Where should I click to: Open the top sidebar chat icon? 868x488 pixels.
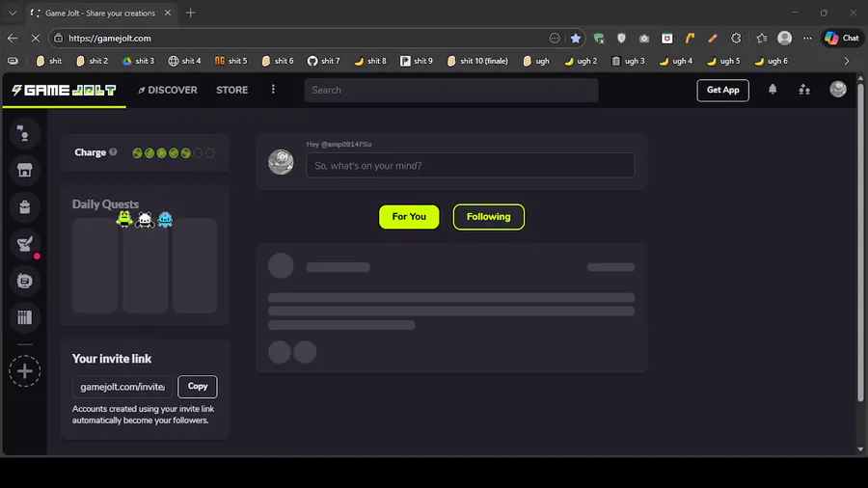click(x=24, y=133)
